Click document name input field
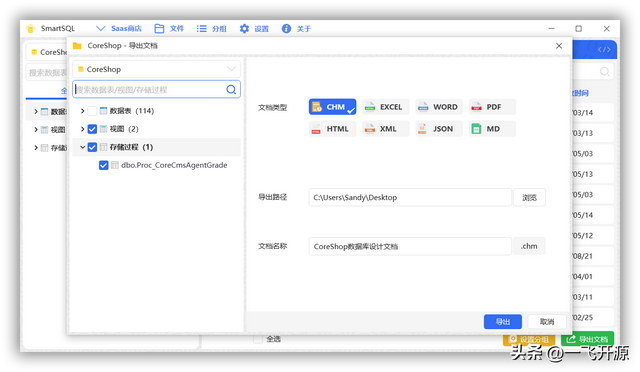This screenshot has height=372, width=640. click(x=410, y=246)
